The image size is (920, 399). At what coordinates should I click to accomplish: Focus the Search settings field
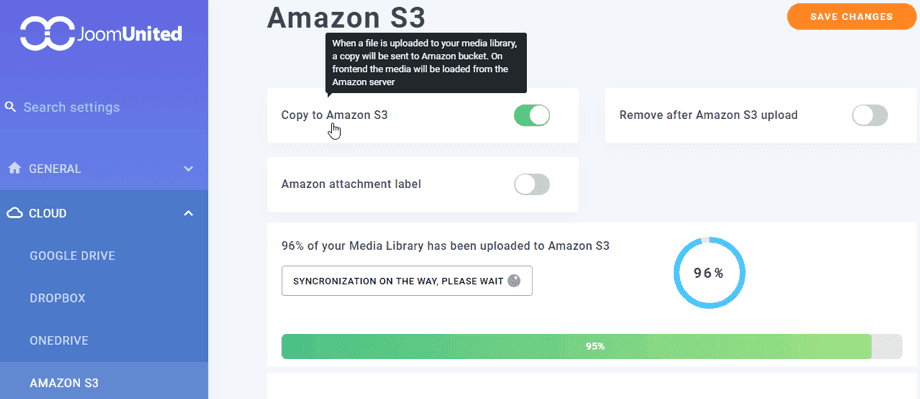coord(104,107)
